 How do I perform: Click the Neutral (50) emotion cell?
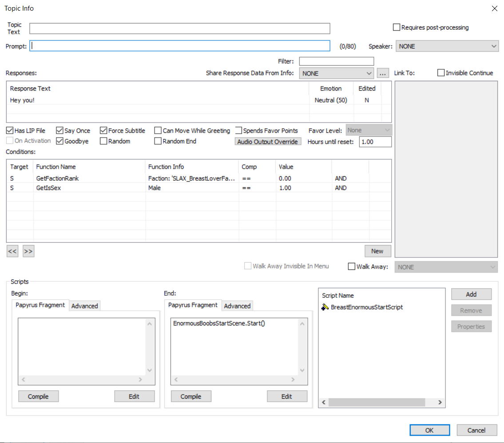coord(331,100)
